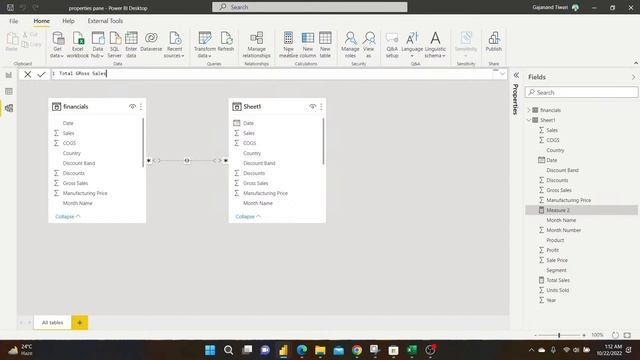Image resolution: width=640 pixels, height=360 pixels.
Task: Collapse the Fields pane
Action: pos(633,77)
